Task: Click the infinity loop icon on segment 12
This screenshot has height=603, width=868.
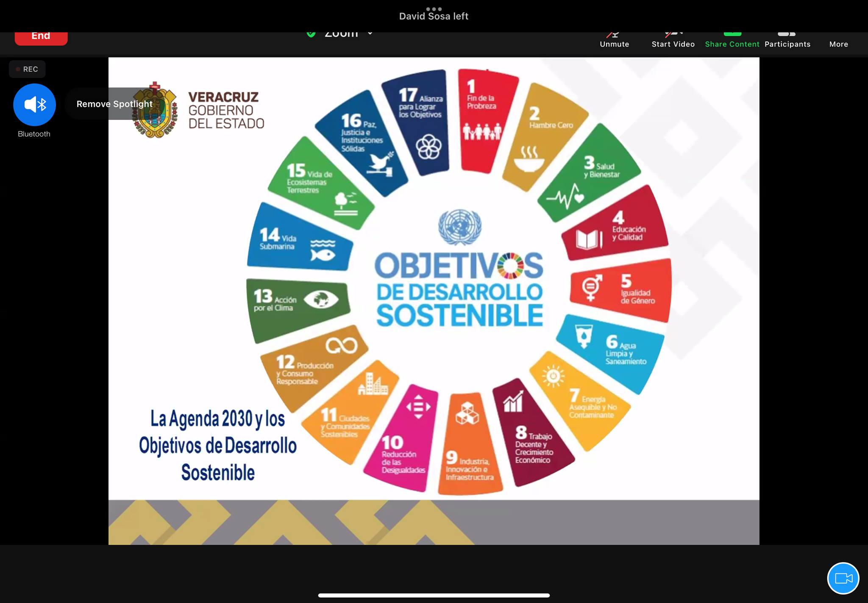Action: 342,345
